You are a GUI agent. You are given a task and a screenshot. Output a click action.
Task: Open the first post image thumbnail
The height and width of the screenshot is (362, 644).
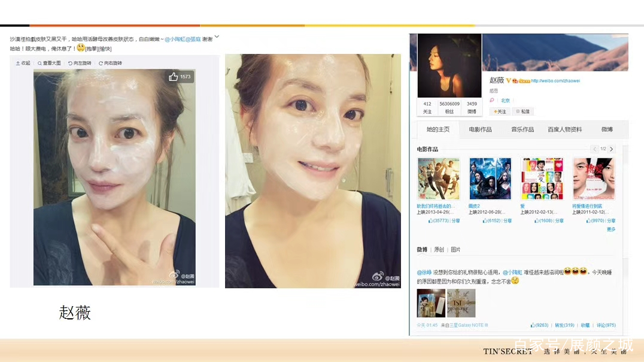[x=431, y=303]
